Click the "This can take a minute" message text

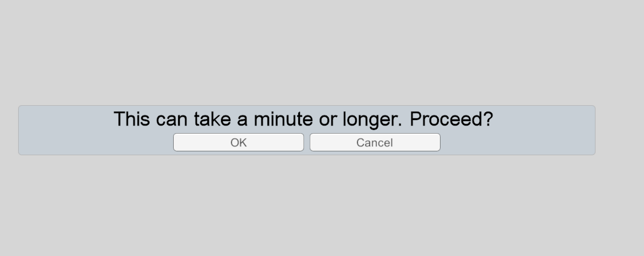click(303, 119)
